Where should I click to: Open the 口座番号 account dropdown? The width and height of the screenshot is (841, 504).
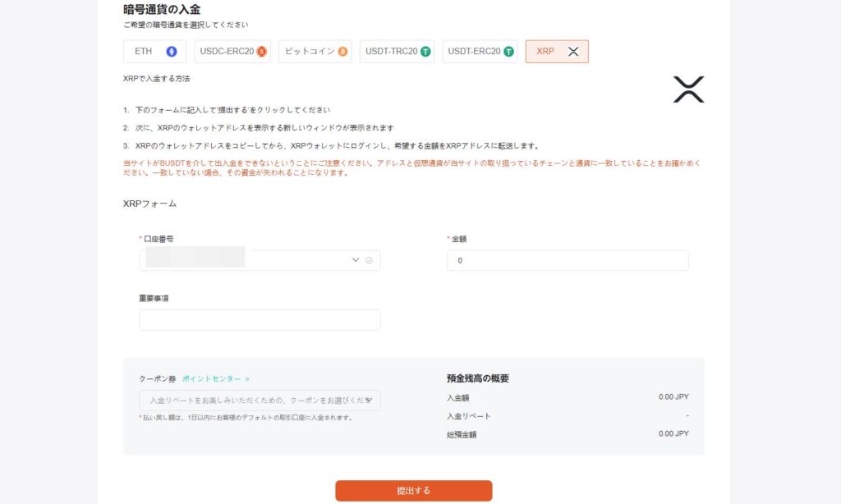click(356, 259)
